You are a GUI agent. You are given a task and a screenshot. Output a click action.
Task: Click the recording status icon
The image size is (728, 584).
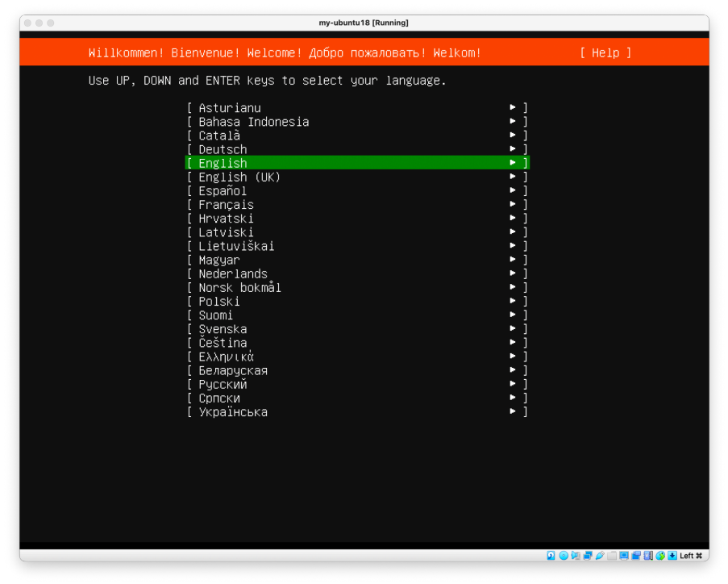click(x=636, y=555)
